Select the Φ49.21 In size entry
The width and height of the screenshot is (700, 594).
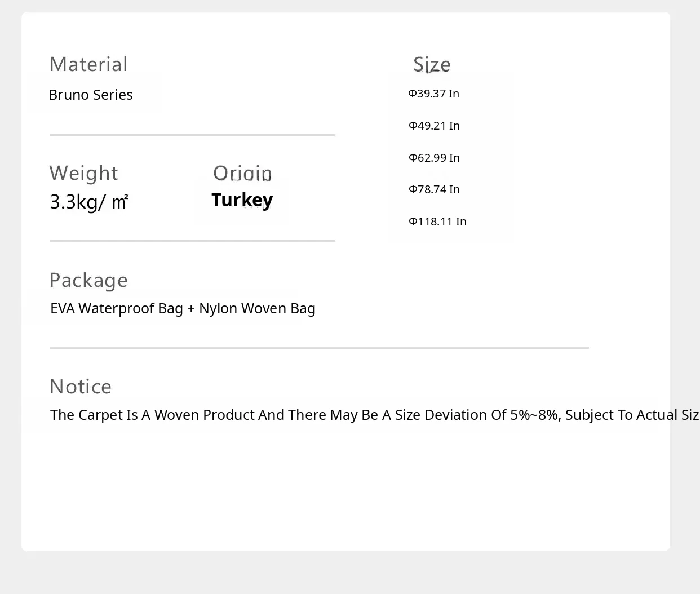pos(434,126)
